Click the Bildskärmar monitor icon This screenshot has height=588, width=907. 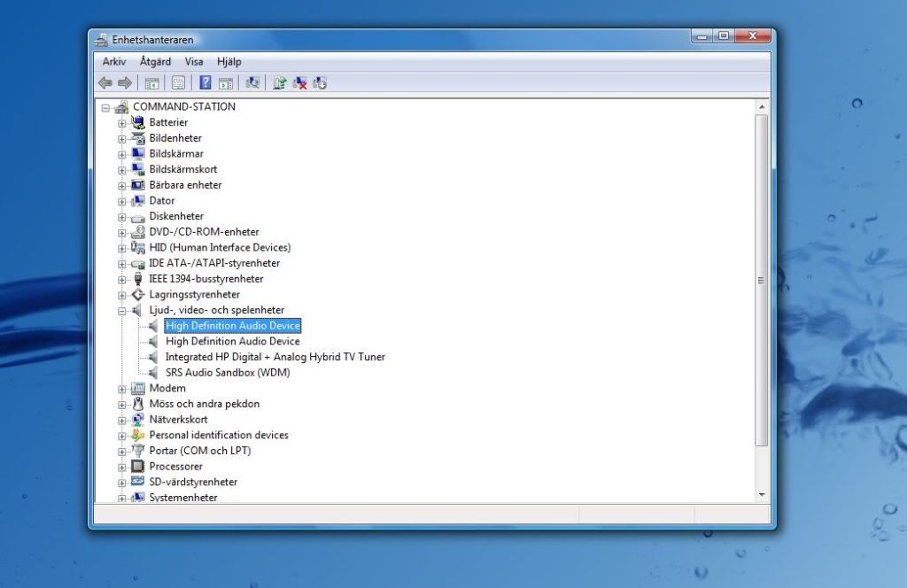pyautogui.click(x=137, y=153)
